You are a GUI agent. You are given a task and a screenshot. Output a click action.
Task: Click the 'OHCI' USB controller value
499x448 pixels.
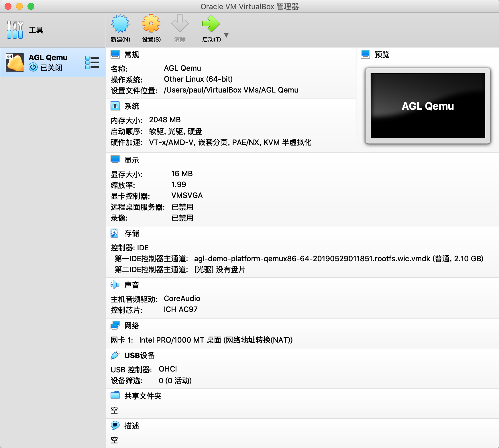click(168, 369)
